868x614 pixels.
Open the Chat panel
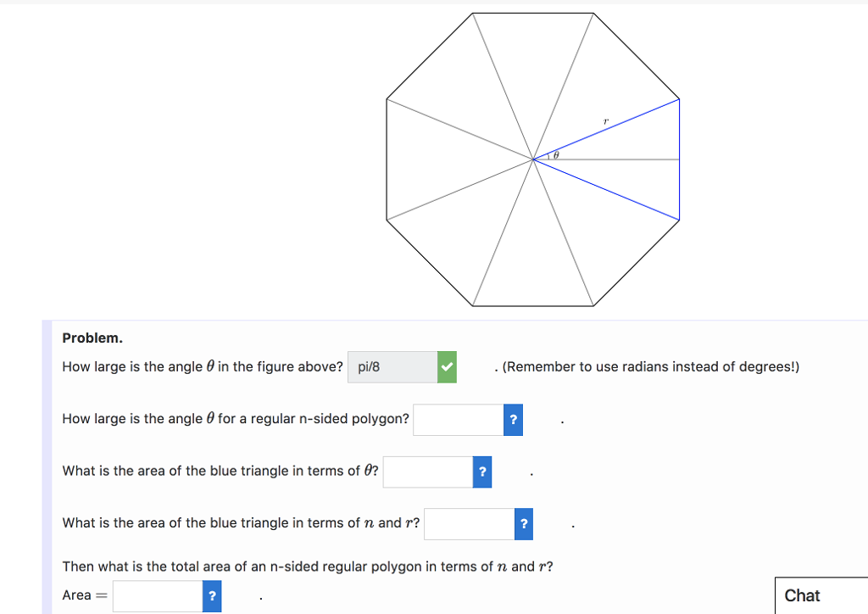coord(801,595)
